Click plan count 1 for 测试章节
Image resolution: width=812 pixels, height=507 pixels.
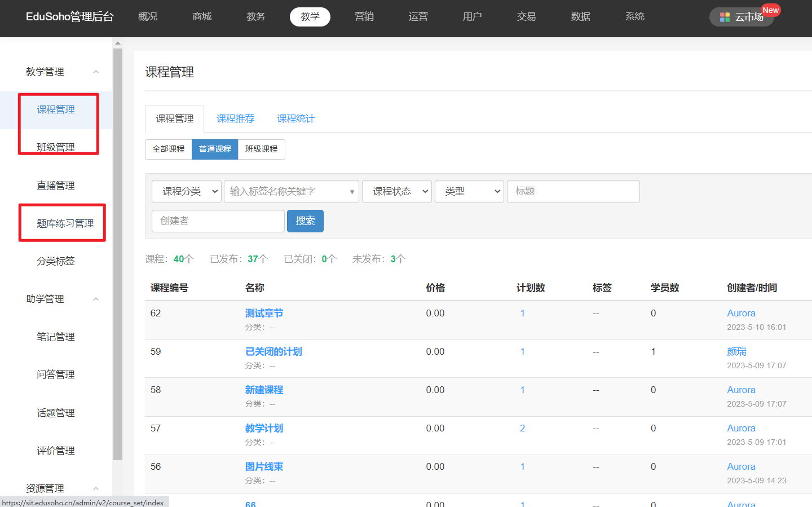coord(523,314)
